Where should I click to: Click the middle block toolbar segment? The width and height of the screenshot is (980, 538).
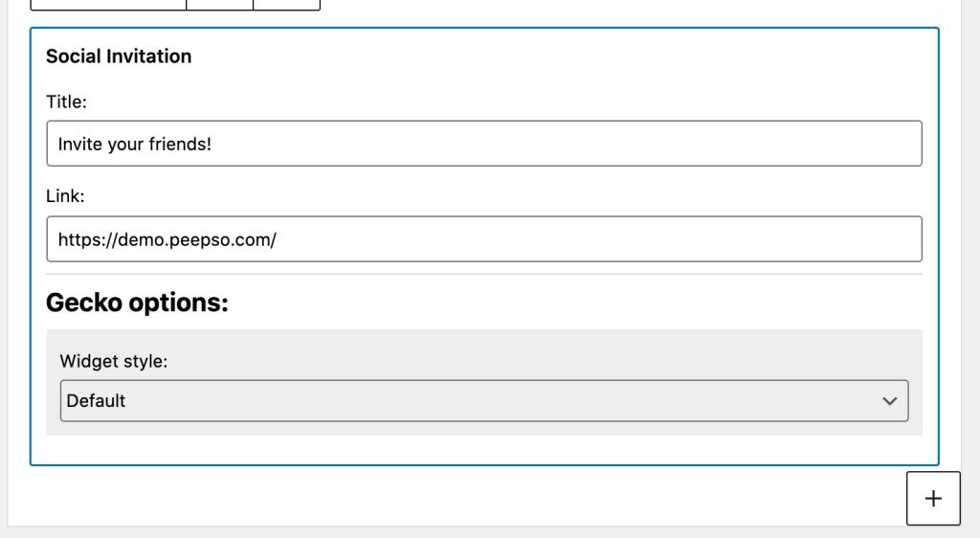(x=220, y=5)
